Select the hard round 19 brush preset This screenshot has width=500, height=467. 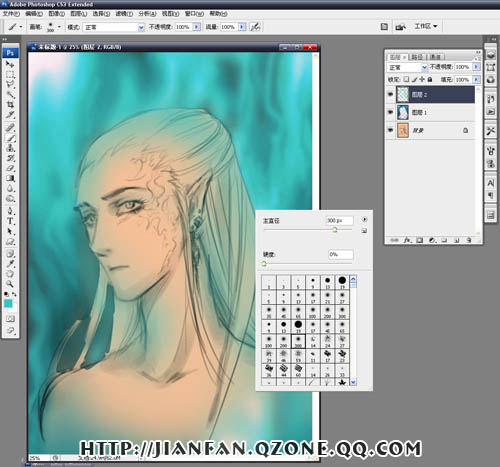click(342, 282)
